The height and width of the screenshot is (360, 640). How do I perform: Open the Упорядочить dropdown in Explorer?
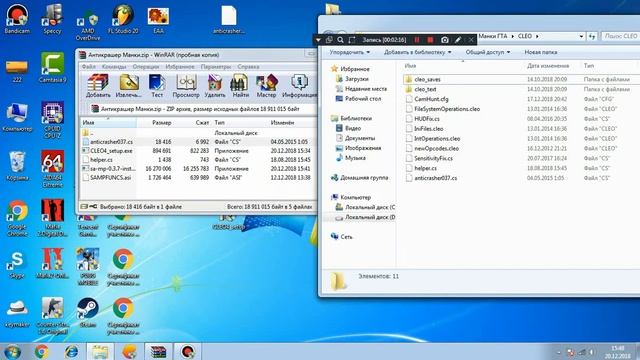(349, 52)
